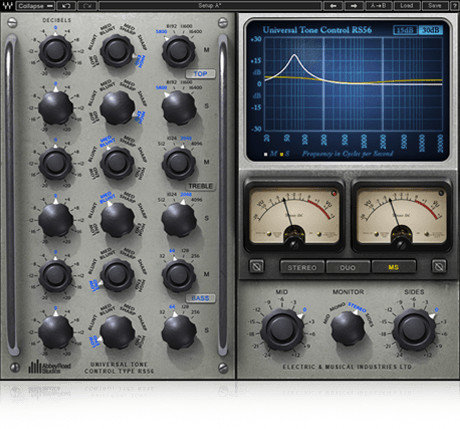This screenshot has width=460, height=429.
Task: Click the Top M decibels gain knob
Action: pos(55,51)
